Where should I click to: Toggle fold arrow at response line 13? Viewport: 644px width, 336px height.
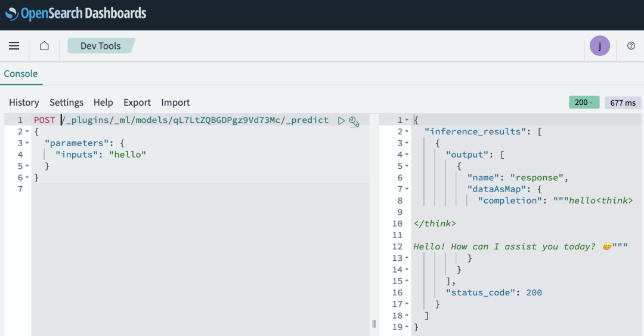point(407,258)
